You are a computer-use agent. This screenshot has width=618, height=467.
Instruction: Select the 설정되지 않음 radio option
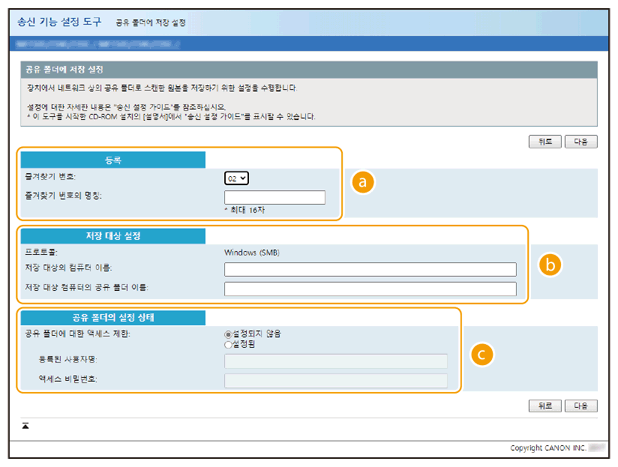point(229,333)
